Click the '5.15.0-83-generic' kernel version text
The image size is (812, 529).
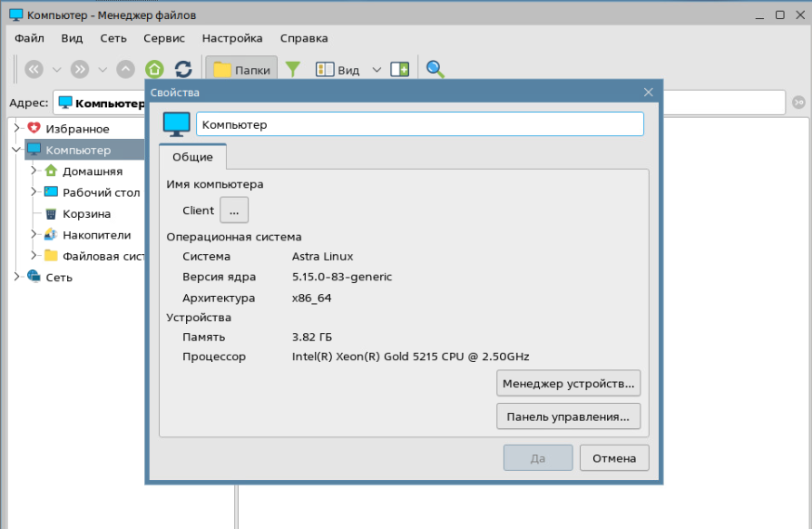click(x=342, y=277)
